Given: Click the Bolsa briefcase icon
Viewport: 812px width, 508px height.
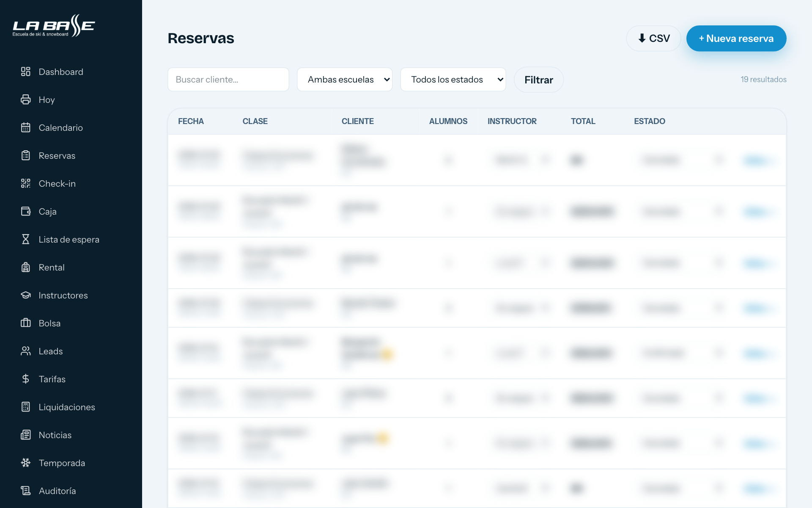Looking at the screenshot, I should coord(26,323).
